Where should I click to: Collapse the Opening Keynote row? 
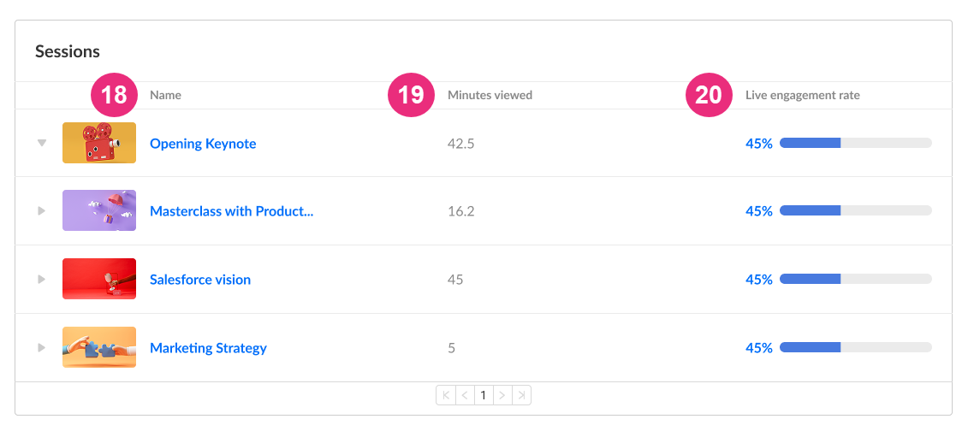42,143
